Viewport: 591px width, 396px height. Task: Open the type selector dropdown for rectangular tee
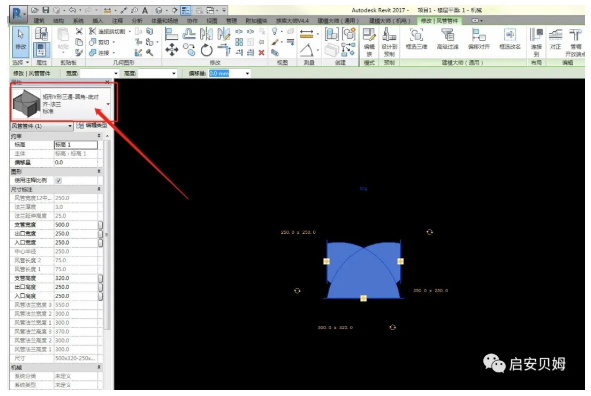click(108, 104)
